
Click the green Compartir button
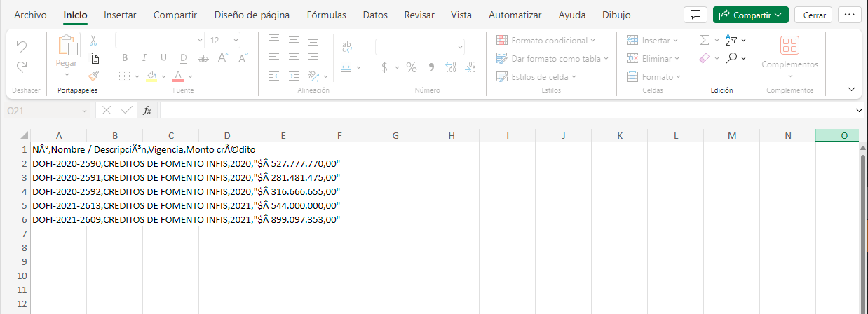pyautogui.click(x=750, y=15)
